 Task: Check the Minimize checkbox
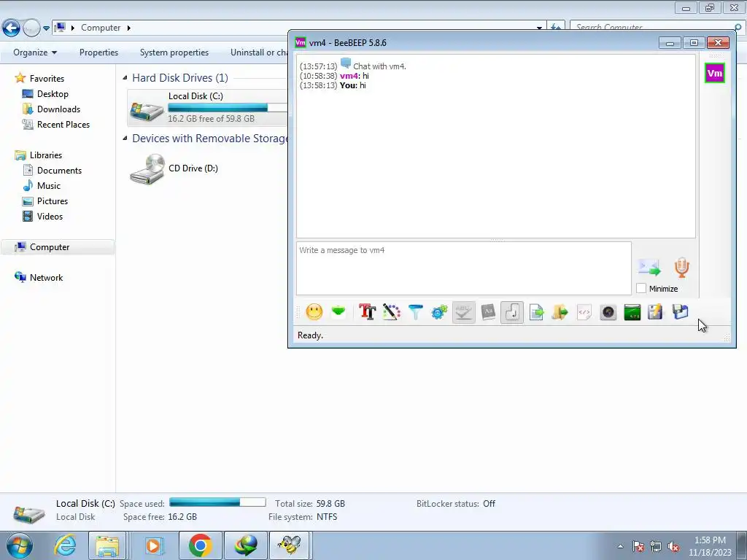tap(641, 289)
